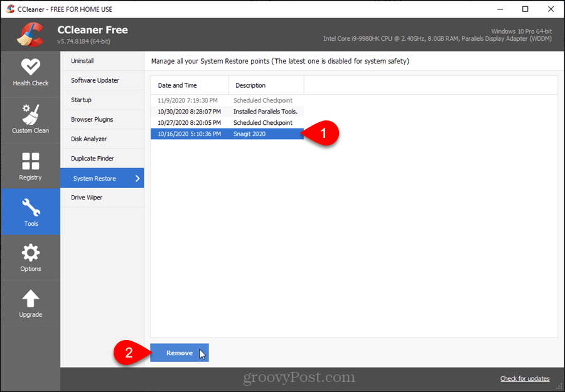565x392 pixels.
Task: Click the CCleaner Free heading text
Action: [x=93, y=30]
